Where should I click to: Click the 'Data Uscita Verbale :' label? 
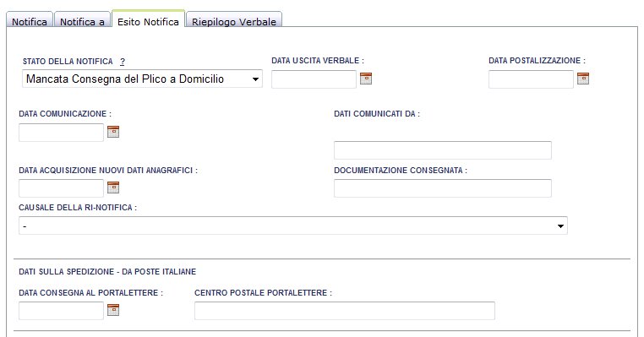tap(318, 61)
